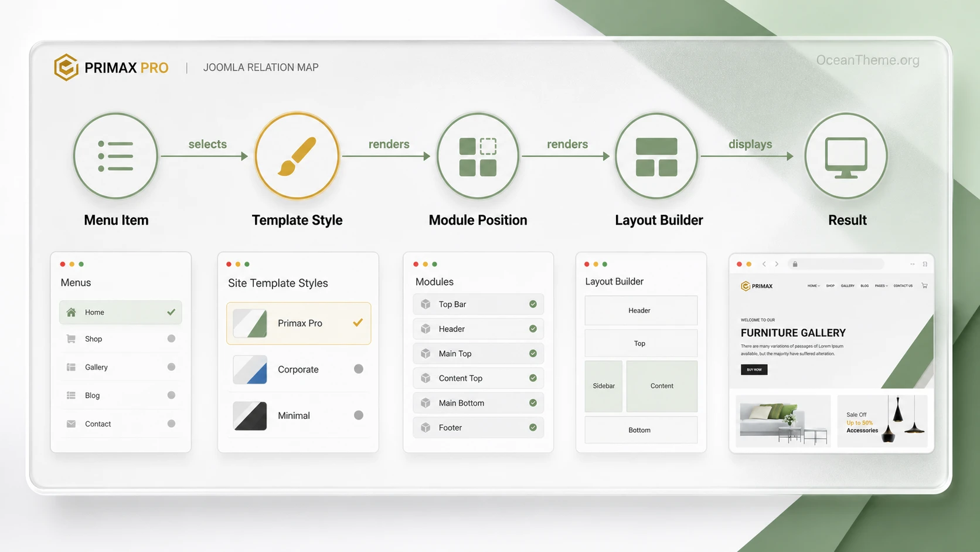Select the Blog radio dot in Menus
The image size is (980, 552).
171,395
